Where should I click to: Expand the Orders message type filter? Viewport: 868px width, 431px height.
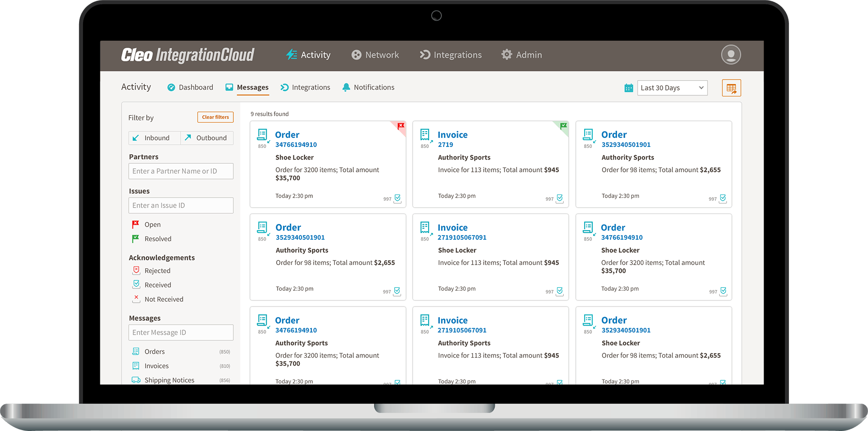point(154,351)
